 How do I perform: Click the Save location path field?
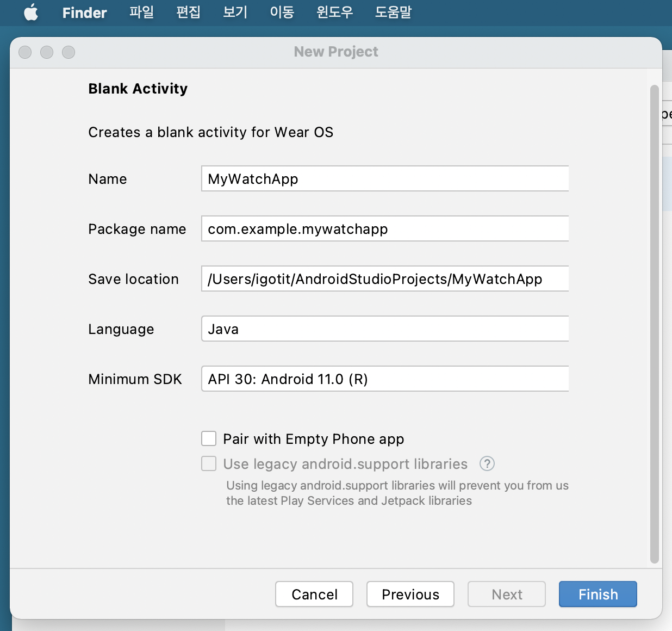385,279
